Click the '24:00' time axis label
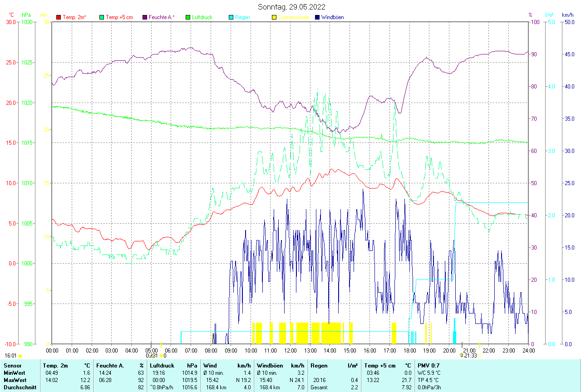The width and height of the screenshot is (581, 392). [528, 350]
